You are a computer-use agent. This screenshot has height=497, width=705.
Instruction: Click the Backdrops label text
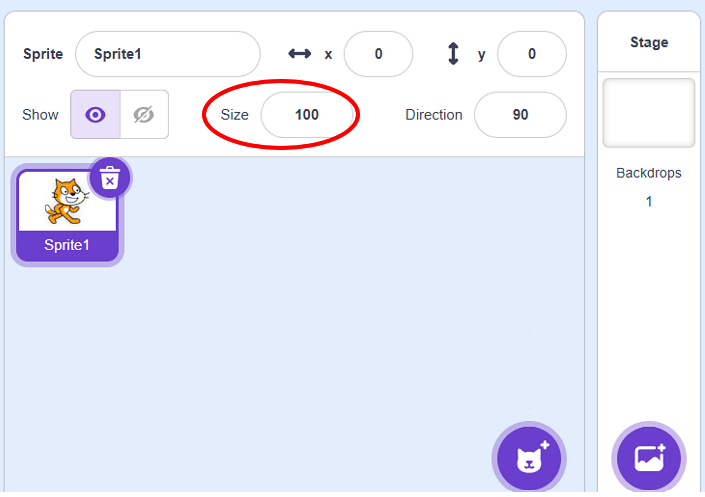(649, 173)
